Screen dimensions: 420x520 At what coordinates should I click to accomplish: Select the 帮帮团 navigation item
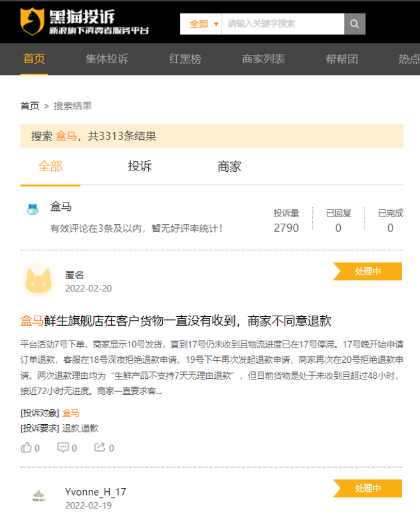342,59
